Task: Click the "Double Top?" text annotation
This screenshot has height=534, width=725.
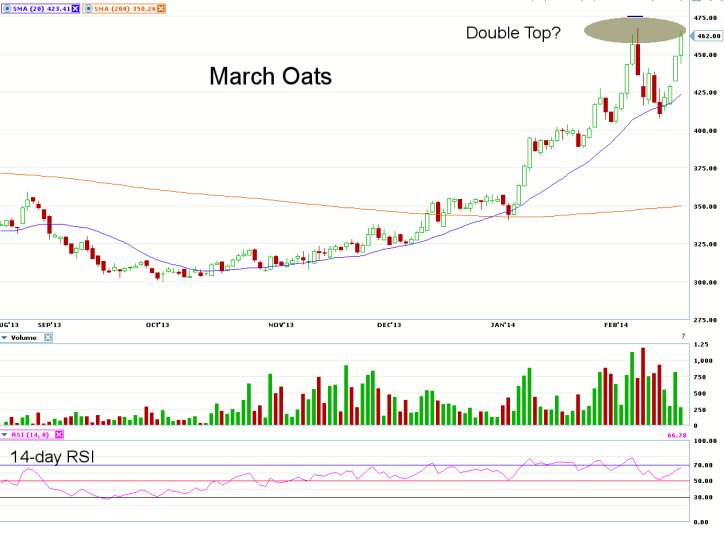Action: 513,33
